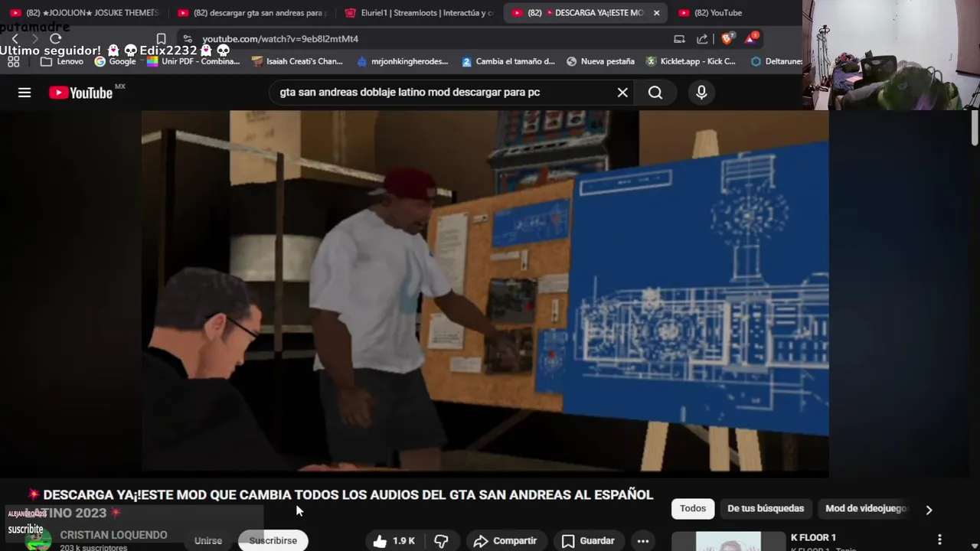The height and width of the screenshot is (551, 980).
Task: Click the Unirse membership button
Action: [208, 540]
